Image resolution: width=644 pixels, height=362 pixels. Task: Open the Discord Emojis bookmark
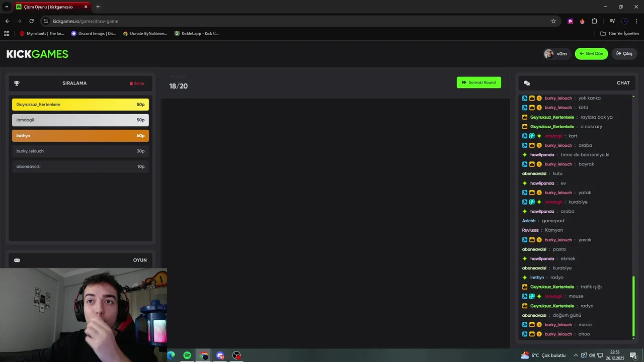94,34
